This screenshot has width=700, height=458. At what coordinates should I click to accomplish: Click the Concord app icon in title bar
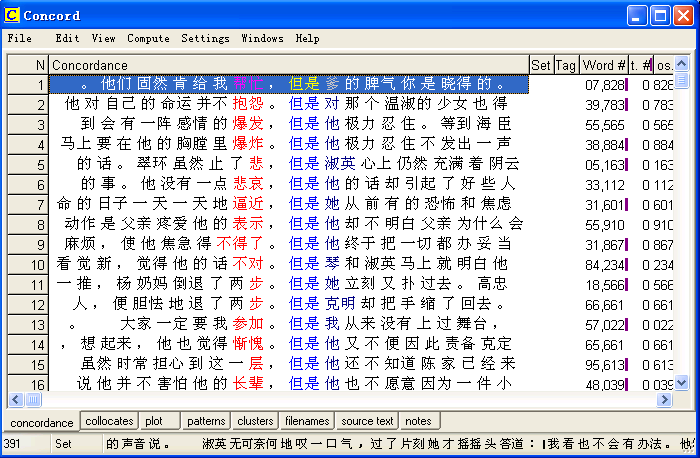(13, 15)
